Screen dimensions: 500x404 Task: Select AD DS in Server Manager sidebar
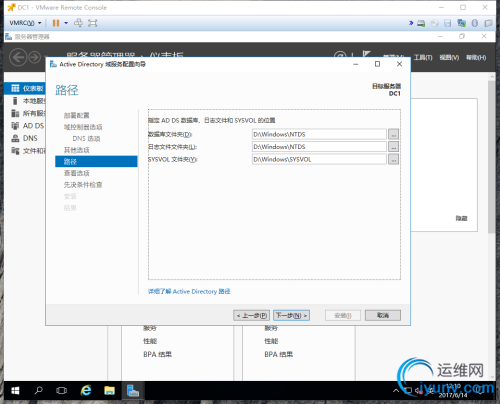[x=25, y=126]
